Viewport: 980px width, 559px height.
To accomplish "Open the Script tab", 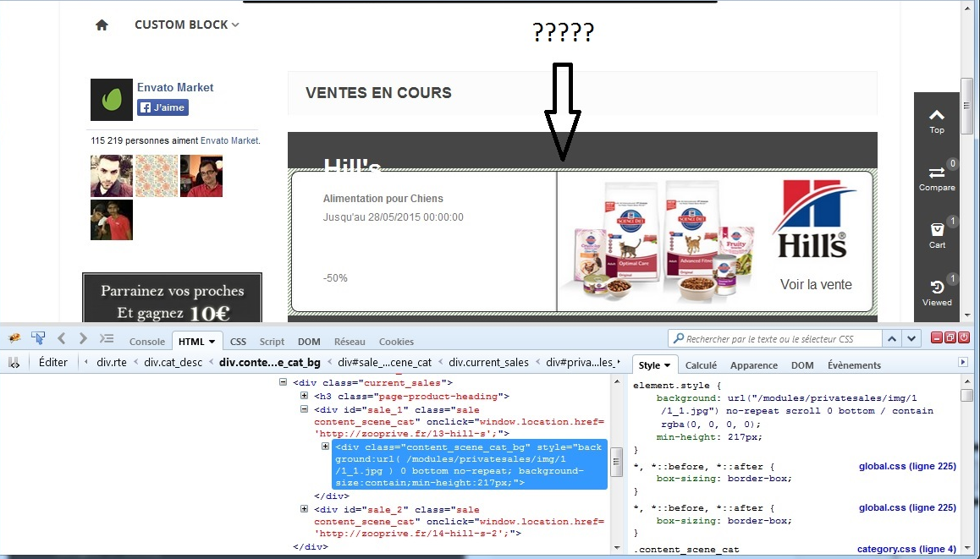I will (272, 342).
